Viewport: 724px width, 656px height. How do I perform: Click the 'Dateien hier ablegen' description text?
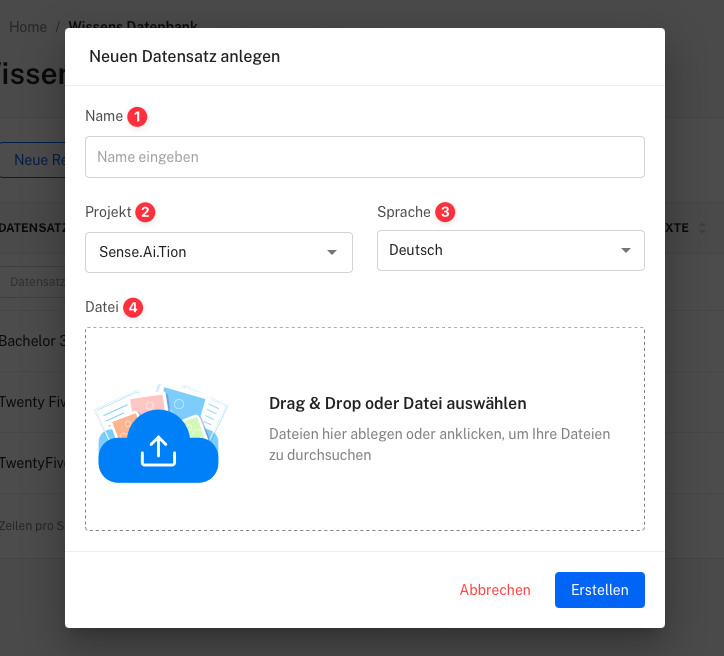point(439,444)
